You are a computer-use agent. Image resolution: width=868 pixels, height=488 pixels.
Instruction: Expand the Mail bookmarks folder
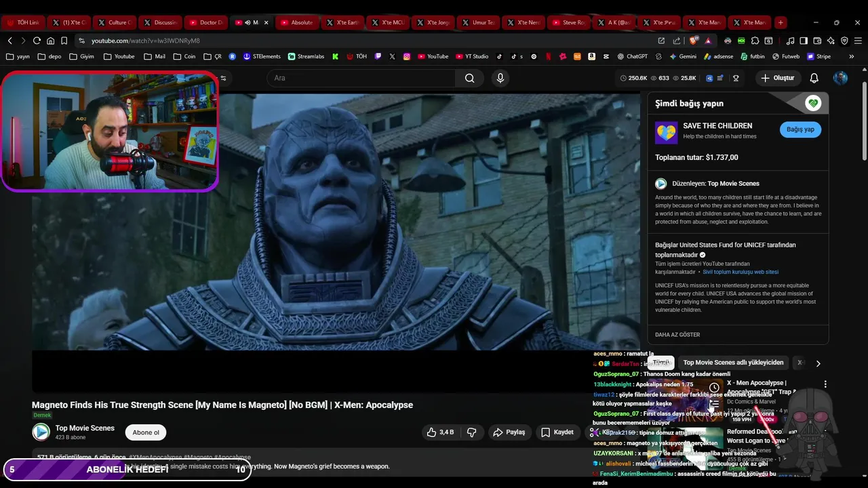click(155, 56)
